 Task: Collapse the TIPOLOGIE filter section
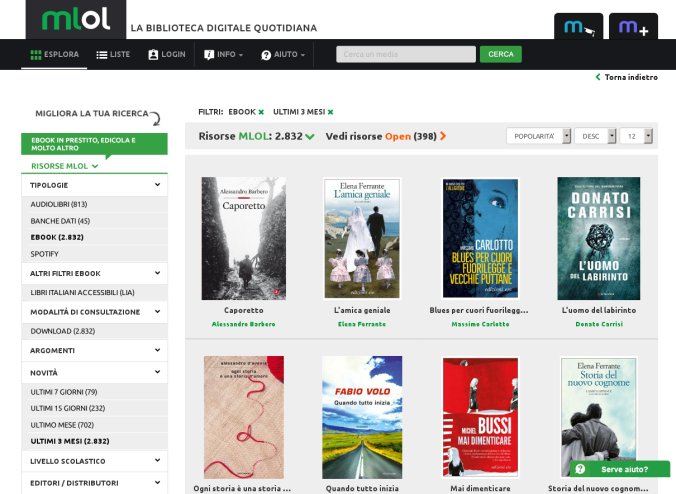tap(94, 185)
